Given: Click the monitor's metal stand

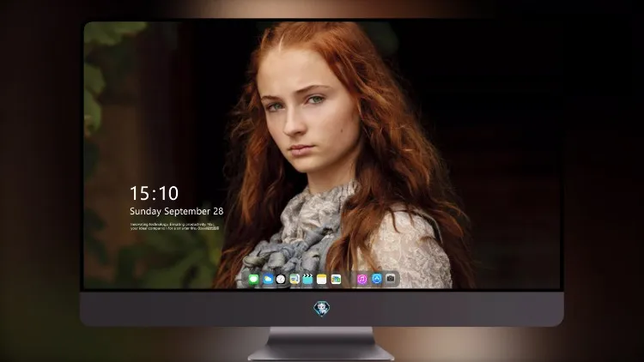Looking at the screenshot, I should point(321,344).
